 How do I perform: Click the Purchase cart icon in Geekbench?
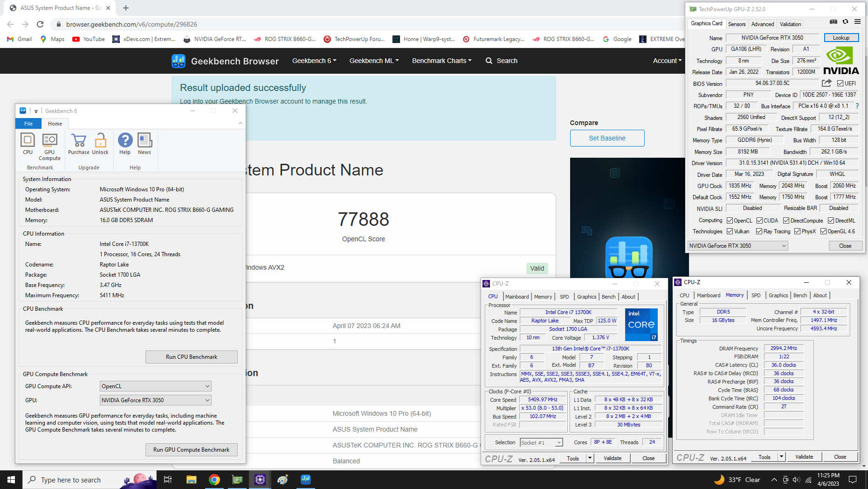79,144
